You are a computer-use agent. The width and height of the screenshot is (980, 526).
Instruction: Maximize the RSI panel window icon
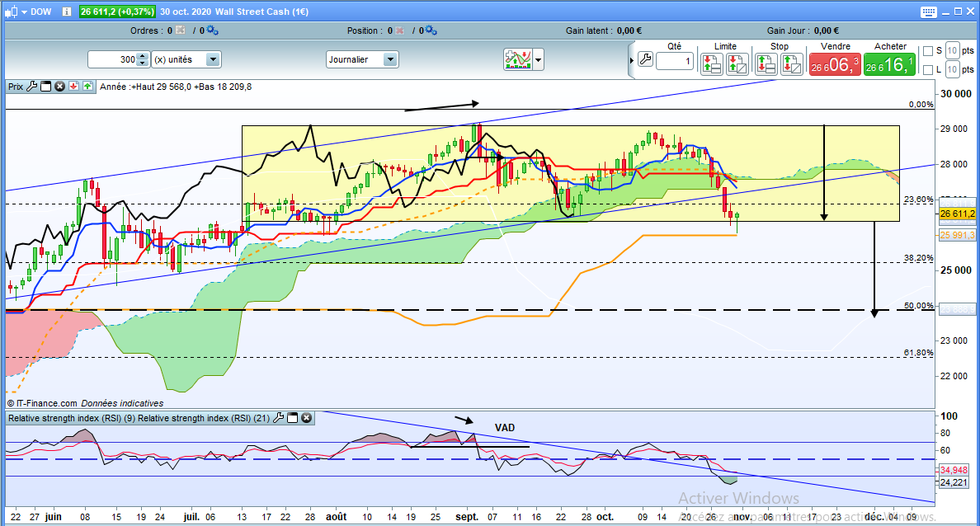pos(293,418)
